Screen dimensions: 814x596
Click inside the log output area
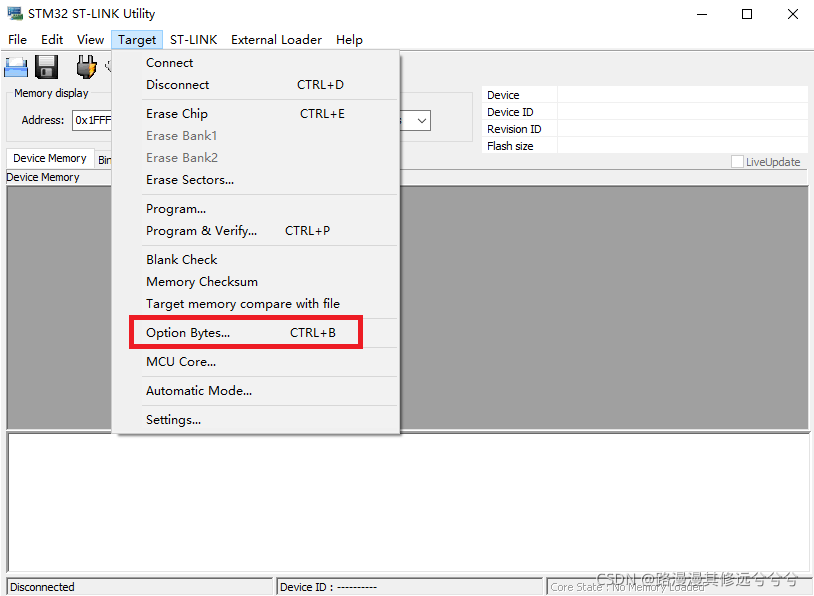[x=408, y=503]
